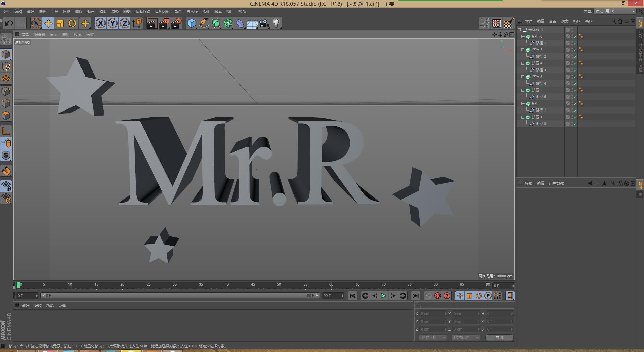This screenshot has width=644, height=352.
Task: Click the Subdivision Surface generator icon
Action: click(216, 23)
